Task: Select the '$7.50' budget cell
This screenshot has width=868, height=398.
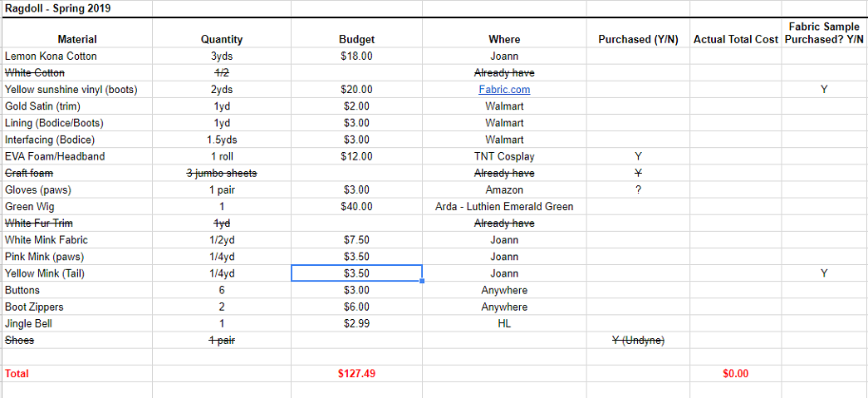Action: pyautogui.click(x=356, y=240)
